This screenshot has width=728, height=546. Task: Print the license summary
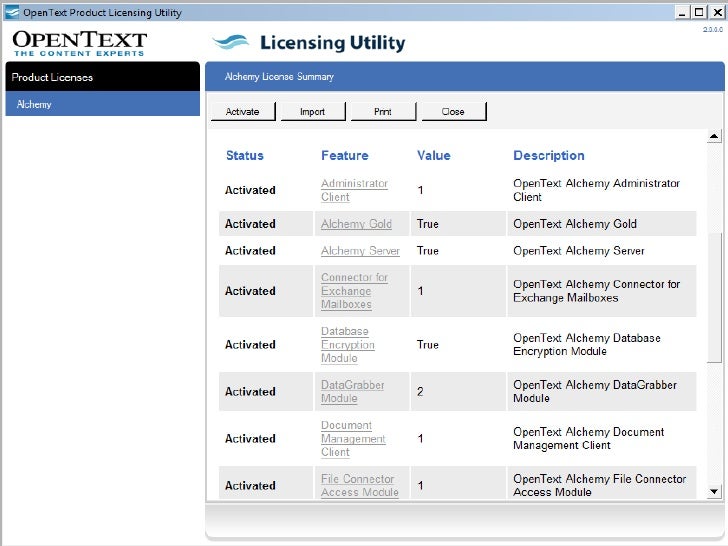(x=383, y=111)
